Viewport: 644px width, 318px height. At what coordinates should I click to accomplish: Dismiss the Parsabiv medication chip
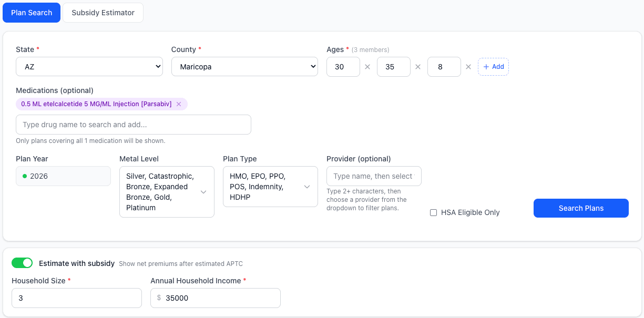click(x=179, y=104)
